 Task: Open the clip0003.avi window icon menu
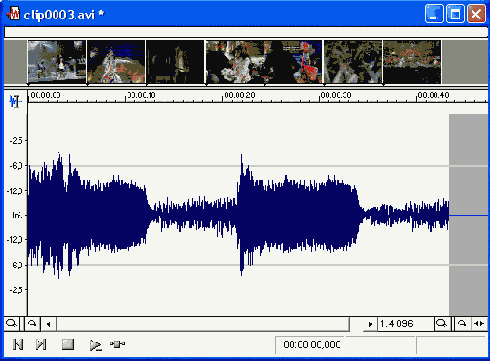[13, 14]
